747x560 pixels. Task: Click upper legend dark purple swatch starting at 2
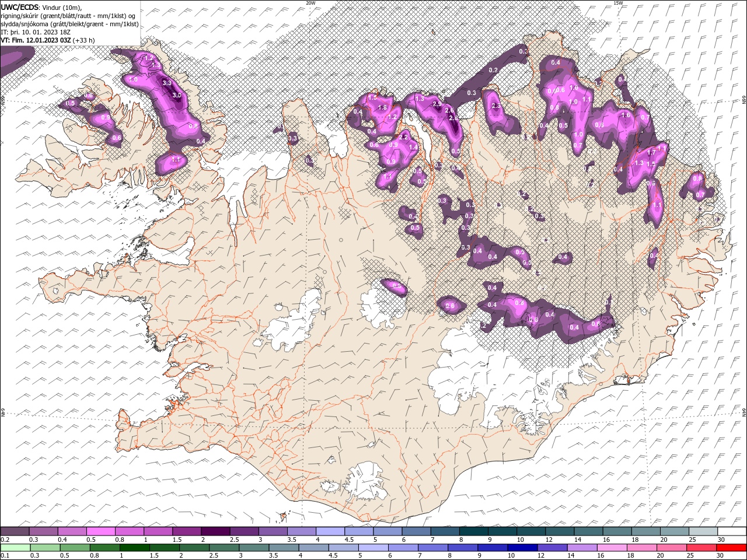click(215, 531)
